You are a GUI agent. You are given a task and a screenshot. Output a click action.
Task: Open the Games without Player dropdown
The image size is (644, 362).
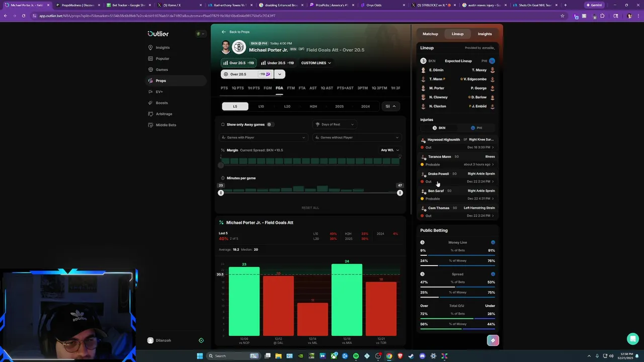point(357,137)
